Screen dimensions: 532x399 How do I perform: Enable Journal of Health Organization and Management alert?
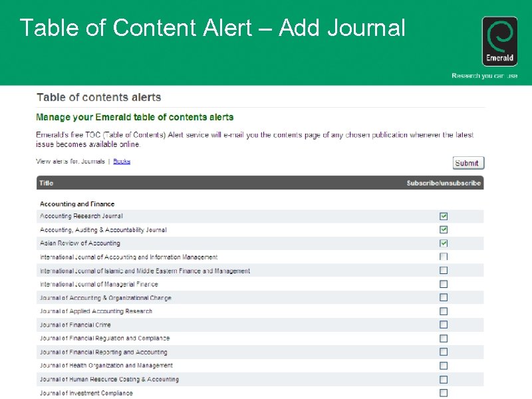(444, 365)
